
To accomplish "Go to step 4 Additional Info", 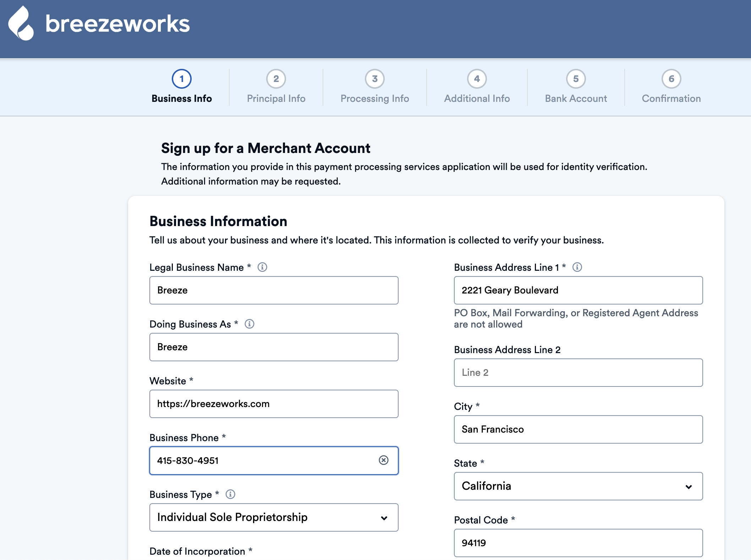I will (x=477, y=87).
